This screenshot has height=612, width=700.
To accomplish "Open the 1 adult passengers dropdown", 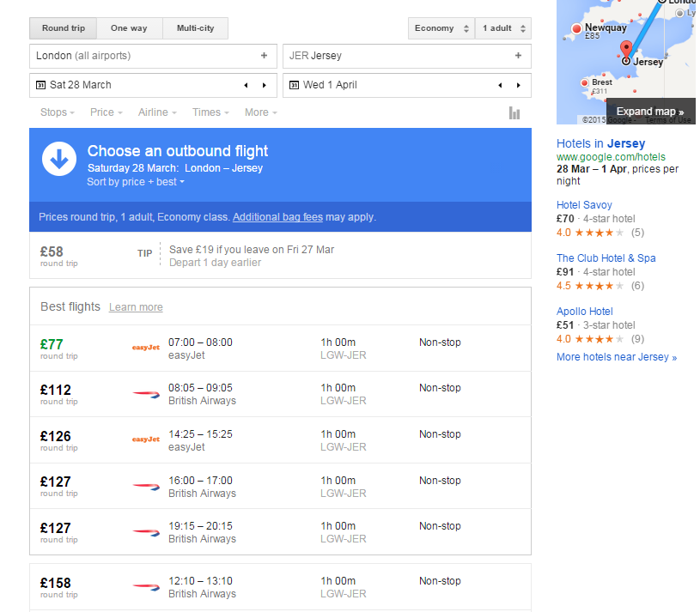I will 503,28.
